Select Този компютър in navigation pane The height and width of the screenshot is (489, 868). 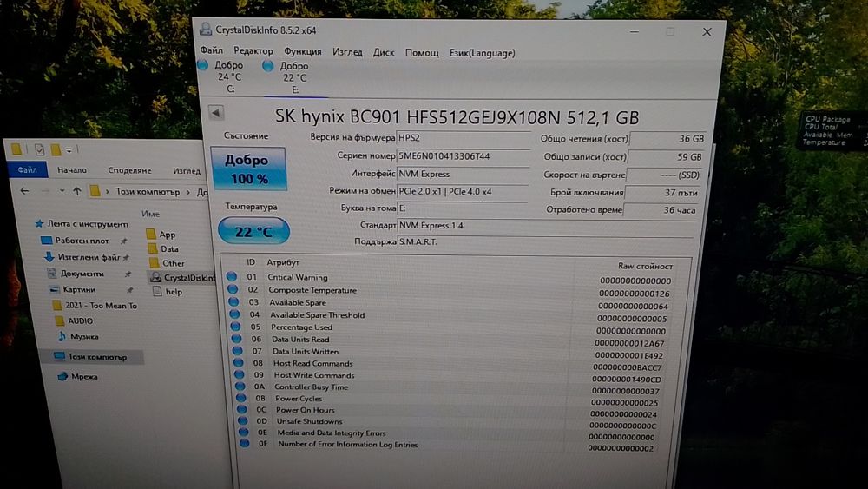(91, 357)
